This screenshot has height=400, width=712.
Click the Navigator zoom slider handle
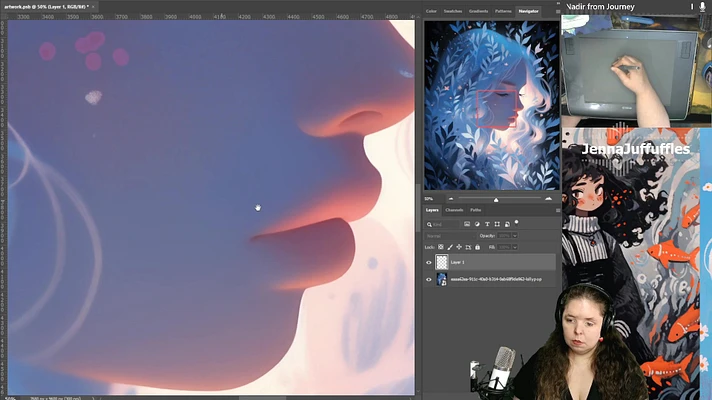496,200
